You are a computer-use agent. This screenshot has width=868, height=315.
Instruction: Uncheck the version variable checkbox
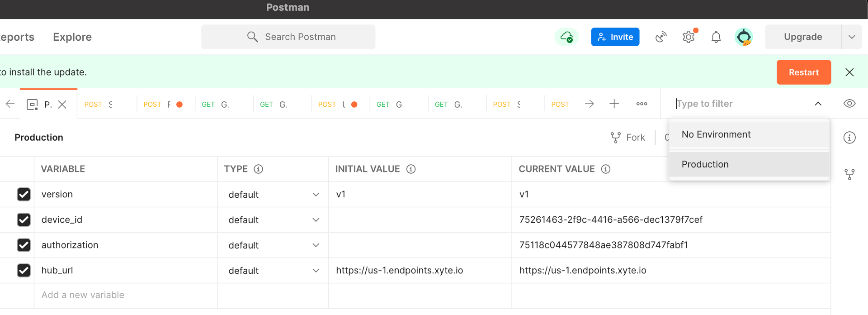click(x=24, y=194)
